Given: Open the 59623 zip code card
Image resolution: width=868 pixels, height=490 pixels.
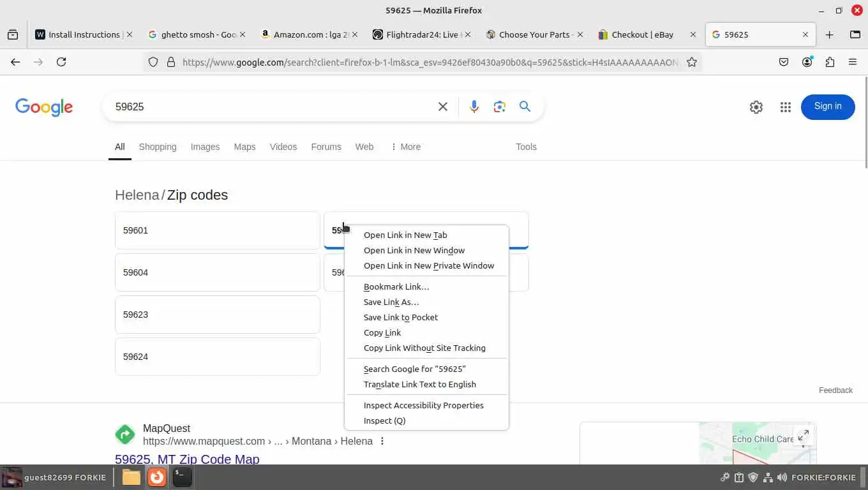Looking at the screenshot, I should pos(218,315).
